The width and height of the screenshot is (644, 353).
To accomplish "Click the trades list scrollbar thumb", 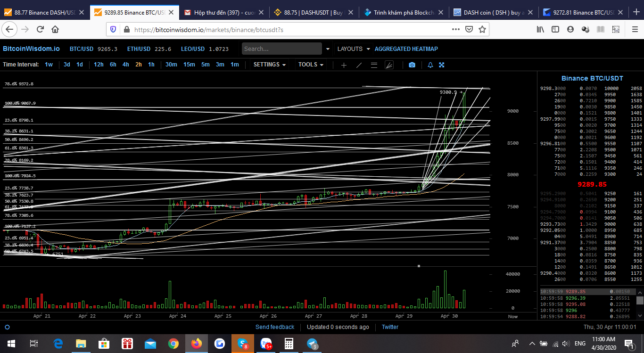I will tap(640, 301).
